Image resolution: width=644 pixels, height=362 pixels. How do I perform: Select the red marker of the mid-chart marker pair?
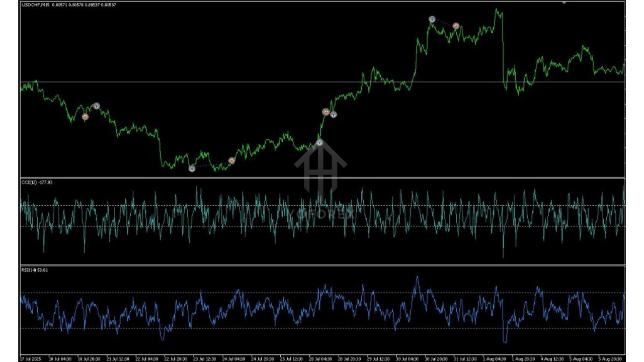coord(326,112)
